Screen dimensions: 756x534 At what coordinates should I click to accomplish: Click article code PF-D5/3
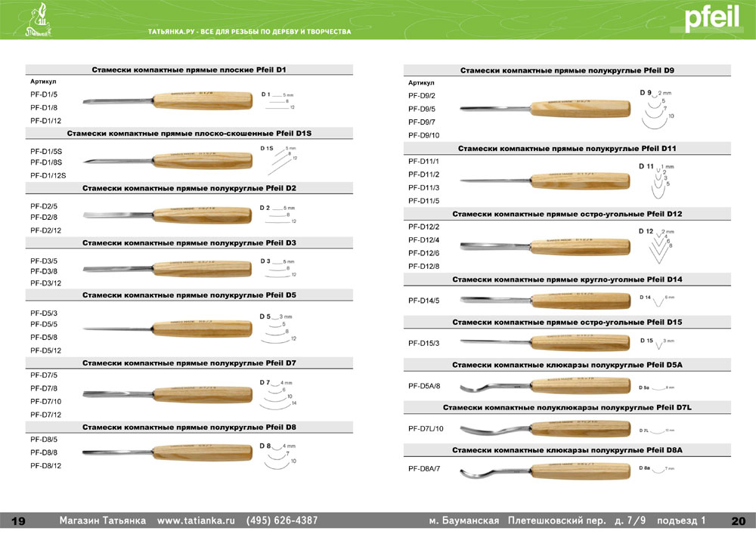click(44, 313)
